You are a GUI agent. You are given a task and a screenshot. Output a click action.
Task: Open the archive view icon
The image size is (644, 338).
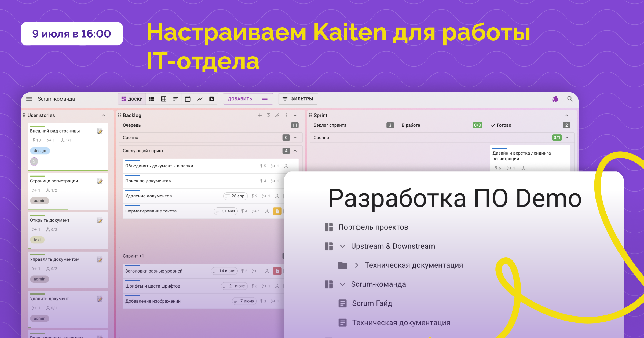click(212, 99)
